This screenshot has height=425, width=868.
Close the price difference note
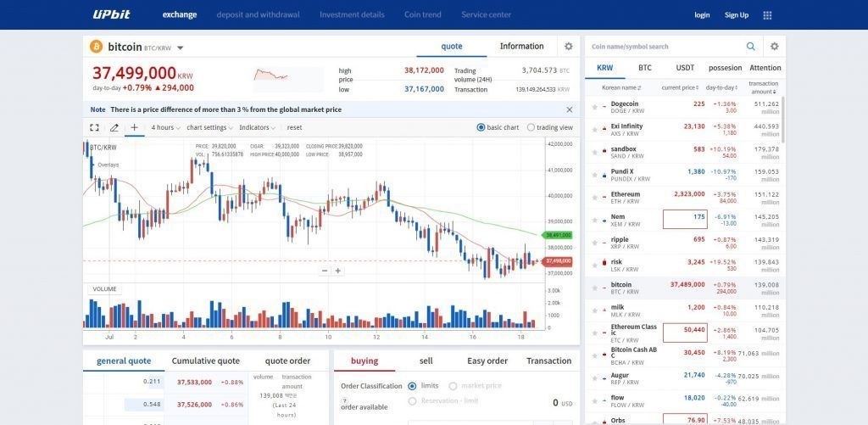(570, 109)
